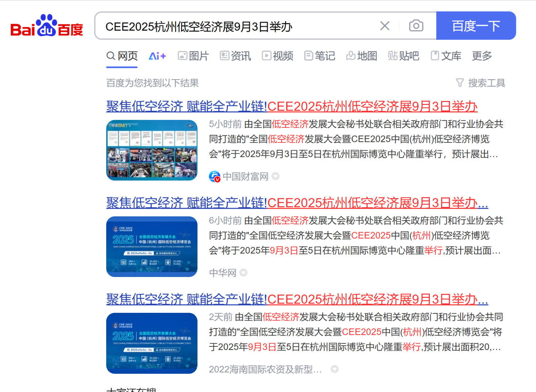Screen dimensions: 536x392
Task: Clear the search query with the X icon
Action: [384, 26]
